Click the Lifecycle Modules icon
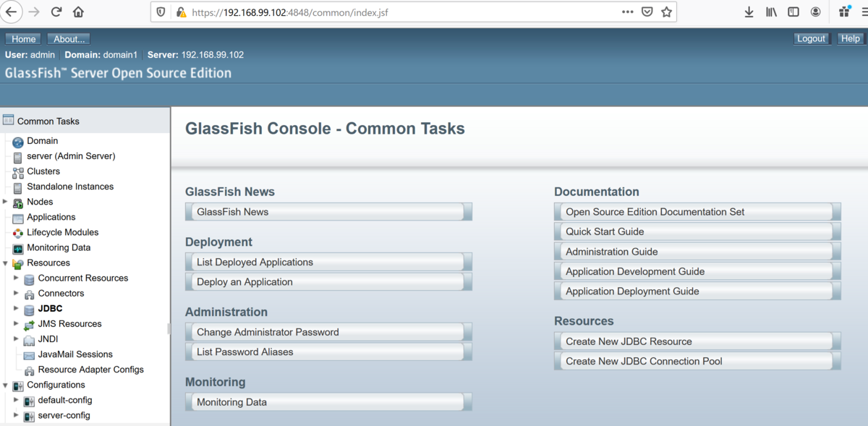Image resolution: width=868 pixels, height=426 pixels. pyautogui.click(x=18, y=233)
